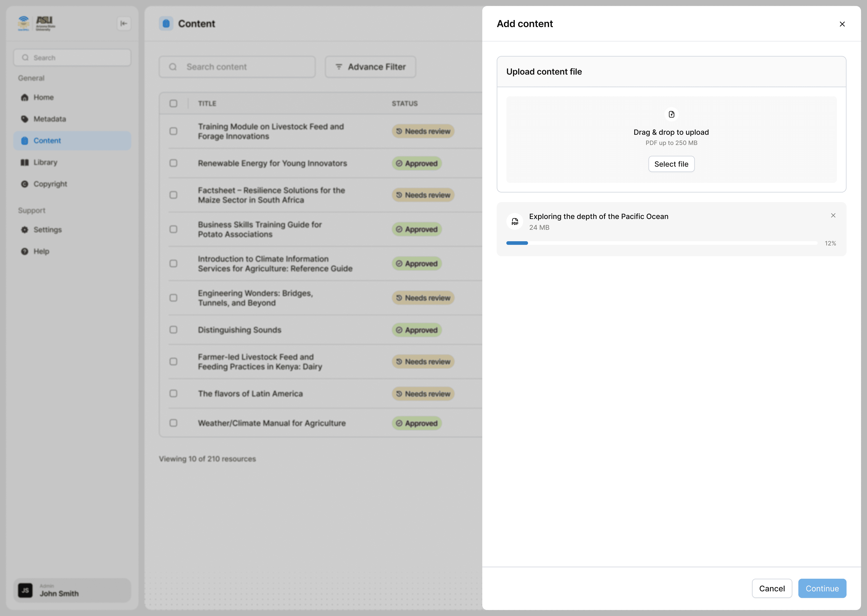
Task: Click the PDF file icon beside Pacific Ocean
Action: [x=515, y=222]
